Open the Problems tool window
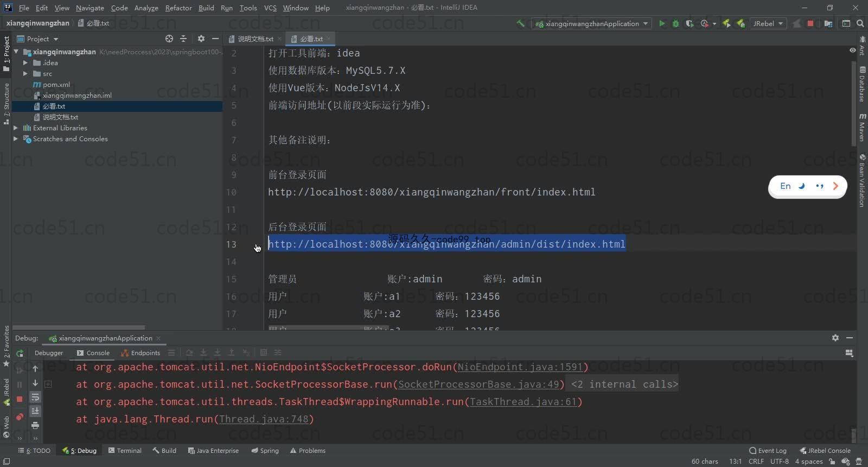868x467 pixels. tap(308, 451)
